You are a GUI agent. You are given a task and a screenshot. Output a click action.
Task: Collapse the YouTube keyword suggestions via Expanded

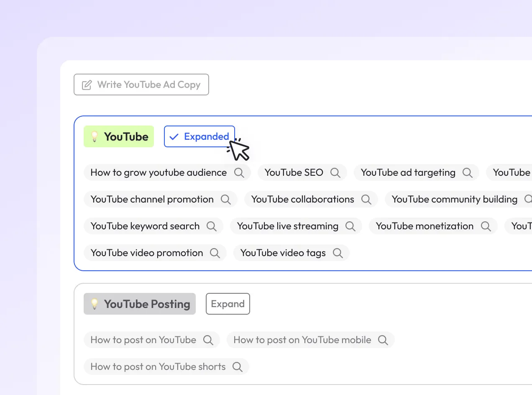pyautogui.click(x=199, y=136)
